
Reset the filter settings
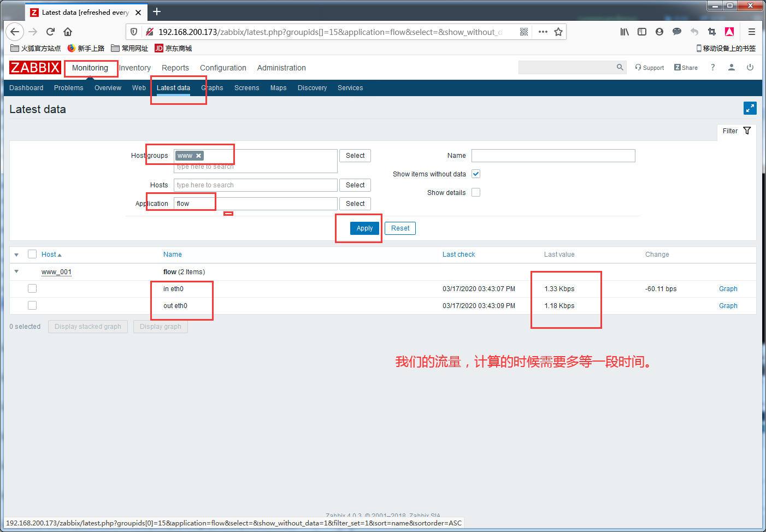[x=400, y=228]
